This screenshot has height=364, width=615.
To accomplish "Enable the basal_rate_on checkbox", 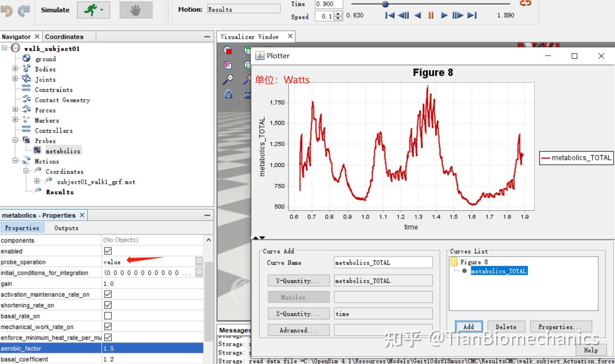I will pyautogui.click(x=108, y=316).
